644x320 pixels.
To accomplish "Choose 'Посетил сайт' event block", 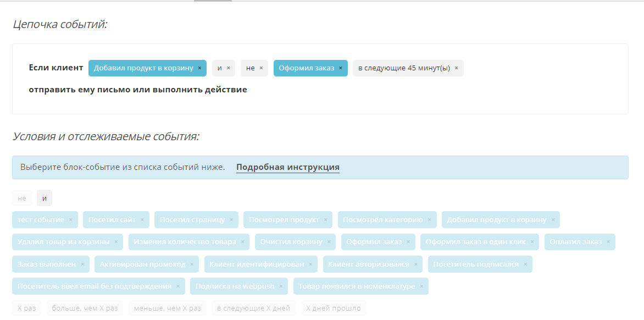I will coord(112,219).
